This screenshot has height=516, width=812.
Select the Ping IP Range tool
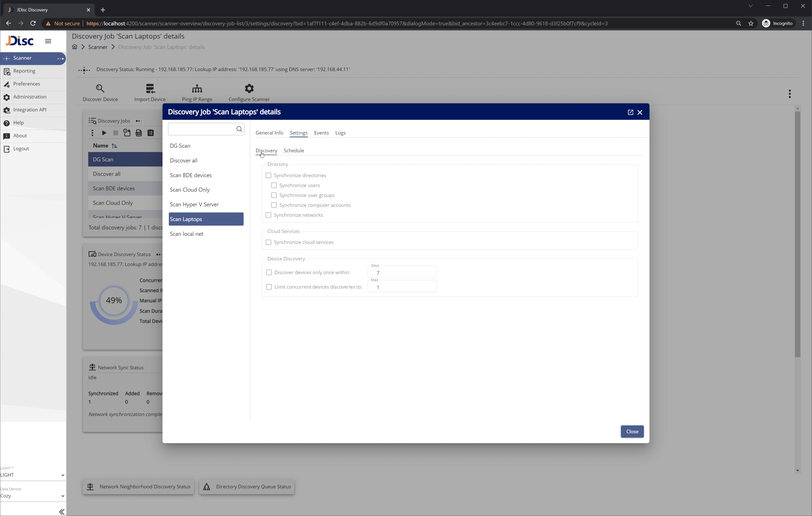click(197, 91)
